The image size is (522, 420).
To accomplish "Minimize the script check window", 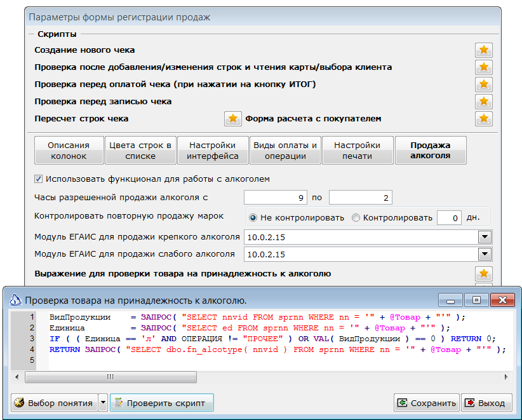I will pyautogui.click(x=450, y=301).
